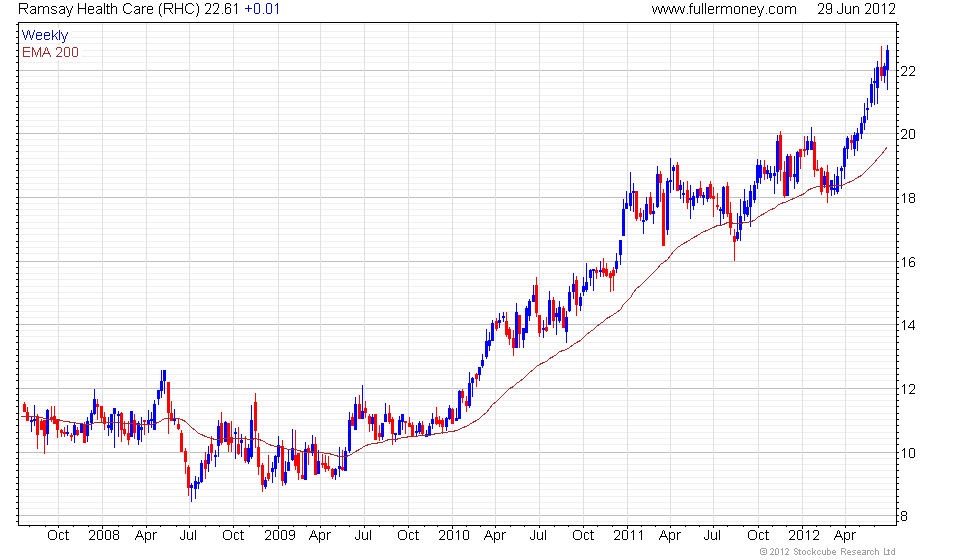Click the y-axis label 12
Viewport: 980px width, 560px height.
[908, 389]
